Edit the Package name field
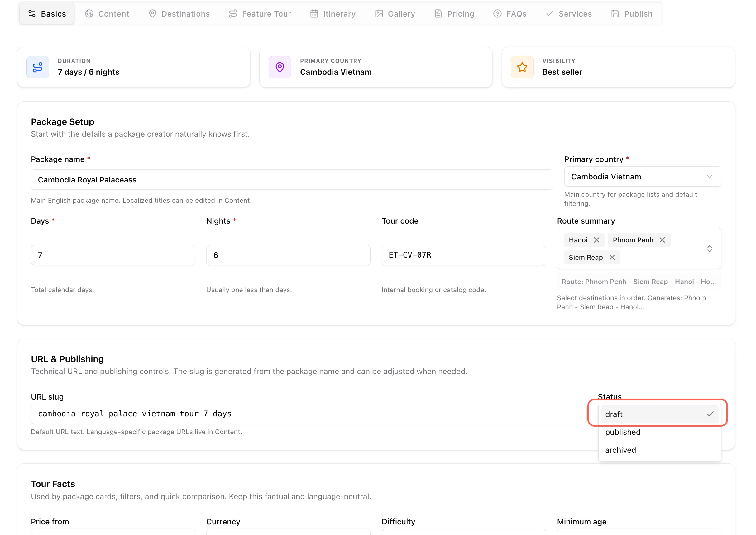The image size is (756, 535). (x=292, y=180)
